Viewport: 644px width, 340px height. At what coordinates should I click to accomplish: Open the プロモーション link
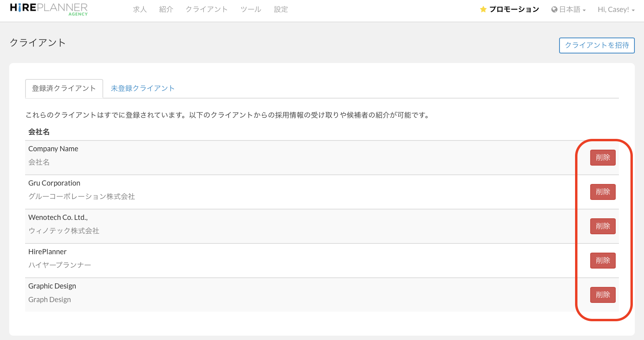[514, 10]
